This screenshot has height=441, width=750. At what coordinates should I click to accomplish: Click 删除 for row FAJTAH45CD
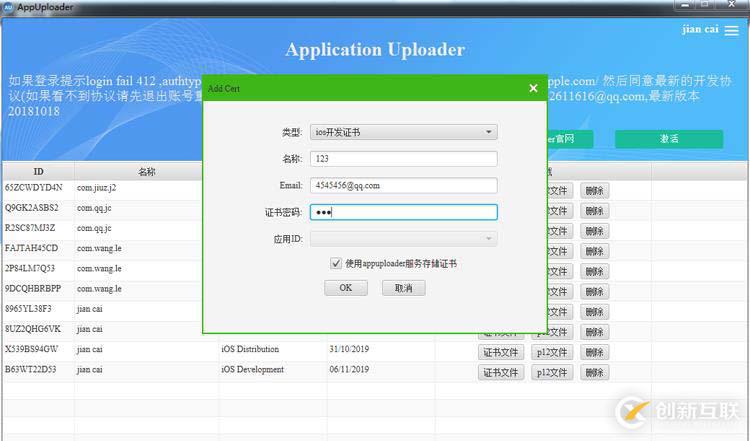[x=595, y=252]
